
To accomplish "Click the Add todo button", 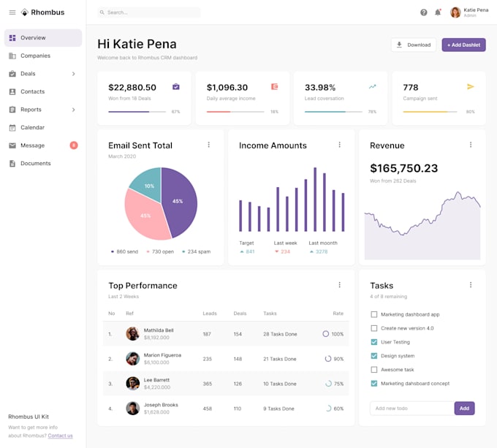I will click(464, 408).
